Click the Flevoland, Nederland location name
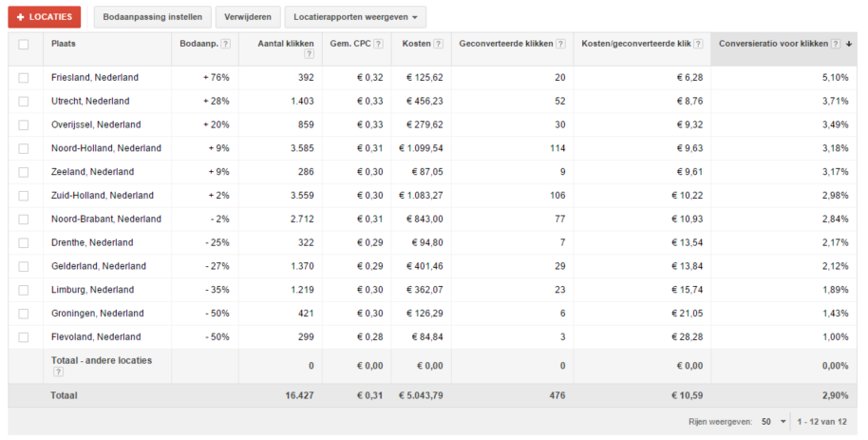The height and width of the screenshot is (440, 868). (96, 336)
